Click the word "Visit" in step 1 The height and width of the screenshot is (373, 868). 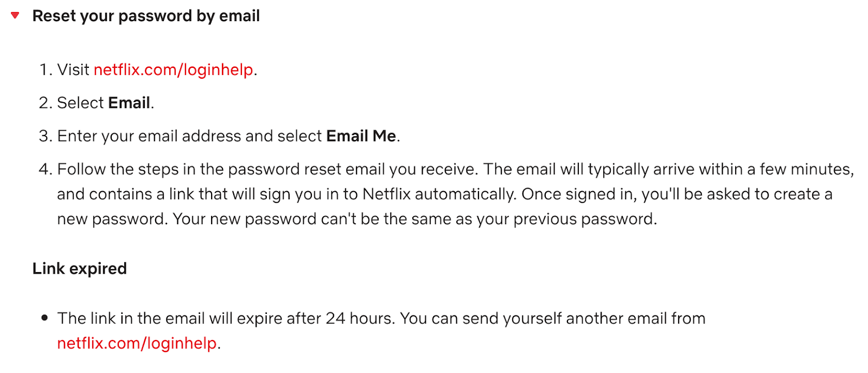click(73, 69)
